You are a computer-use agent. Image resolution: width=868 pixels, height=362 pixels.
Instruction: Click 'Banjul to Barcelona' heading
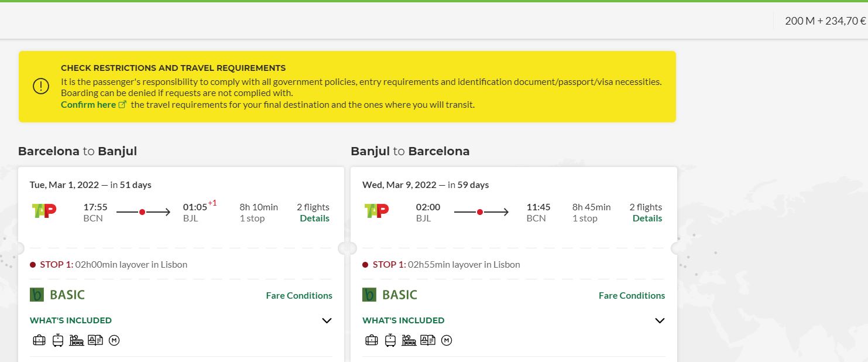click(410, 151)
